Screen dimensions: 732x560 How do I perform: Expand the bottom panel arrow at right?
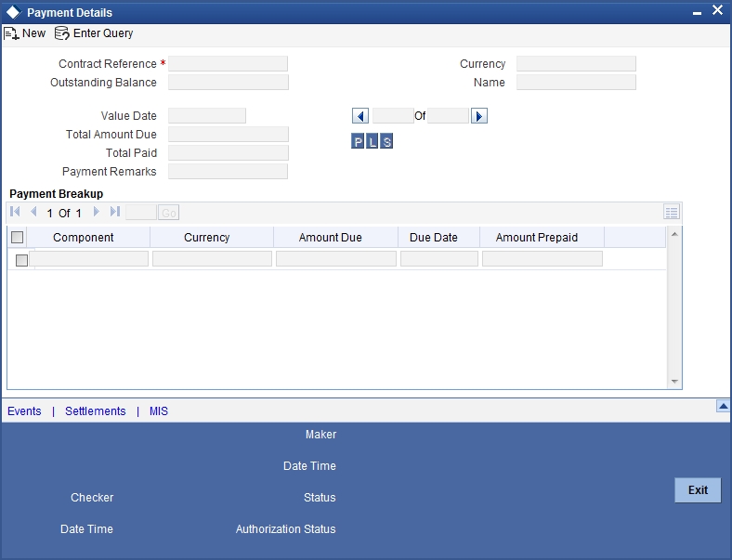(723, 406)
